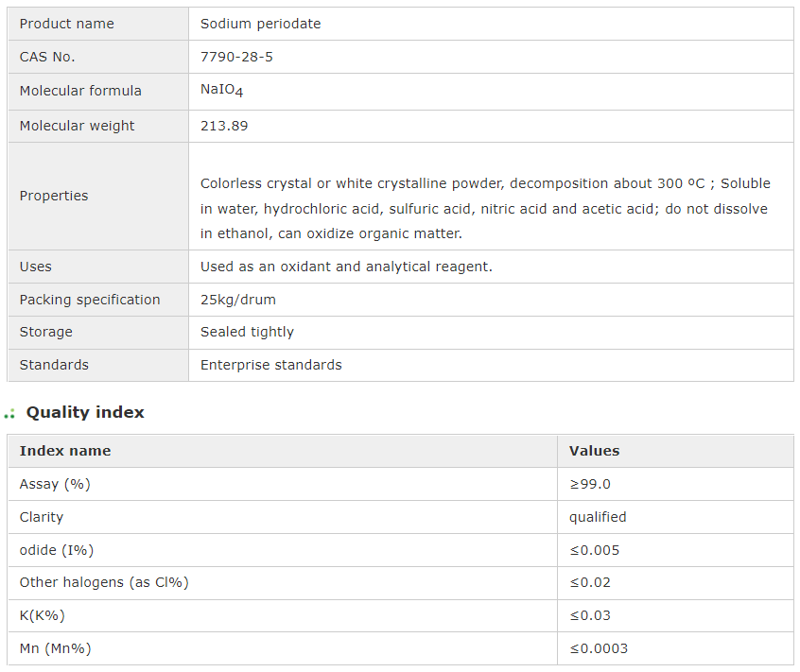Viewport: 800px width, 672px height.
Task: Click the Uses row label
Action: click(36, 267)
